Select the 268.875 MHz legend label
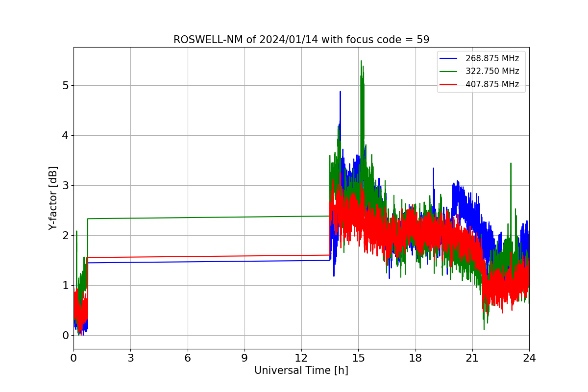The width and height of the screenshot is (588, 392). click(x=492, y=58)
